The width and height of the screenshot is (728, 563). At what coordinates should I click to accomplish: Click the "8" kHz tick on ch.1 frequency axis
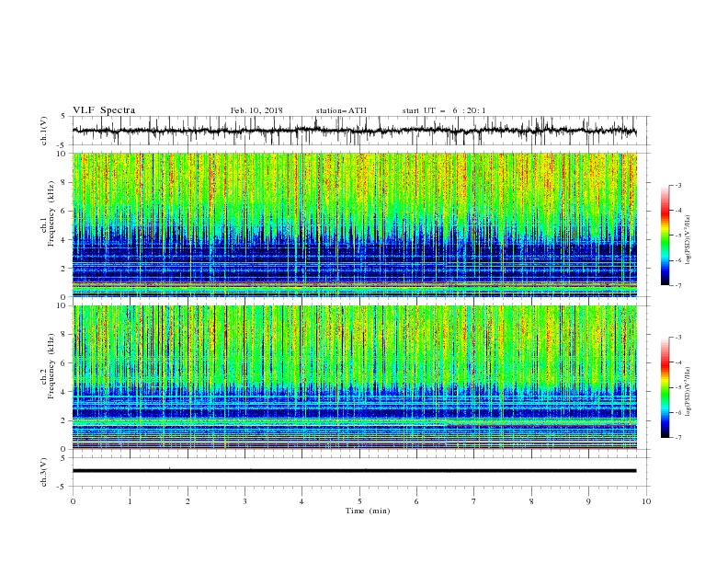point(63,182)
